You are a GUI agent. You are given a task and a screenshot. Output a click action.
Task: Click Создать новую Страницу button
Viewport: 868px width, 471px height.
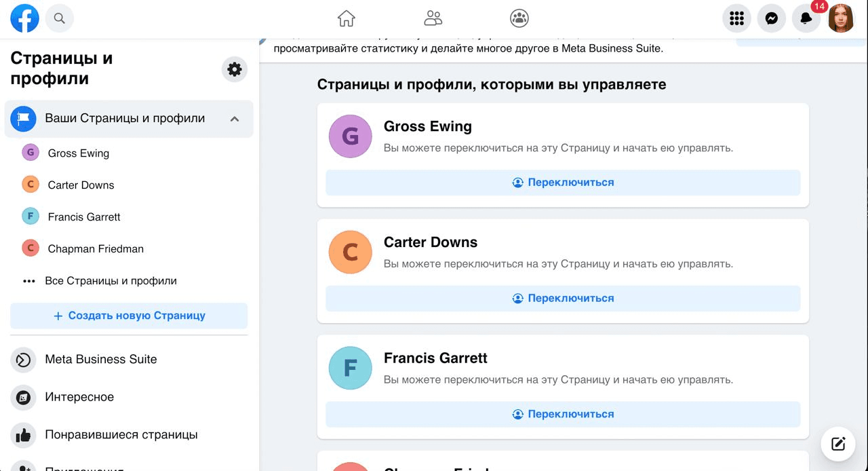[129, 316]
